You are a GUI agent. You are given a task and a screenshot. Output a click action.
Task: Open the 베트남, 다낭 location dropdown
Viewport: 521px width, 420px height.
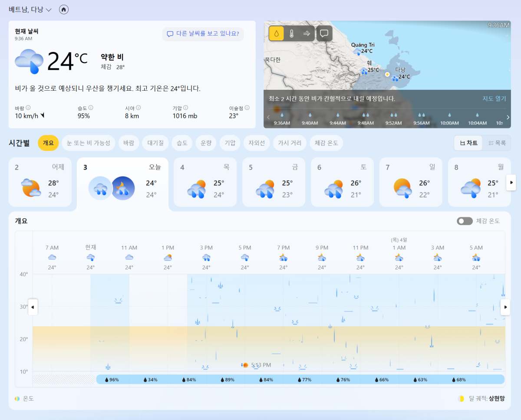tap(30, 10)
